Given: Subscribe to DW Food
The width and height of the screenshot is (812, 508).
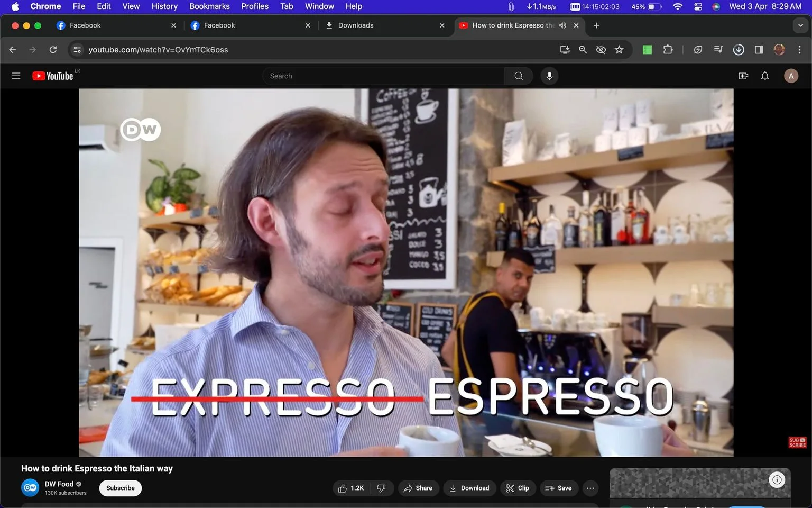Looking at the screenshot, I should click(x=121, y=488).
